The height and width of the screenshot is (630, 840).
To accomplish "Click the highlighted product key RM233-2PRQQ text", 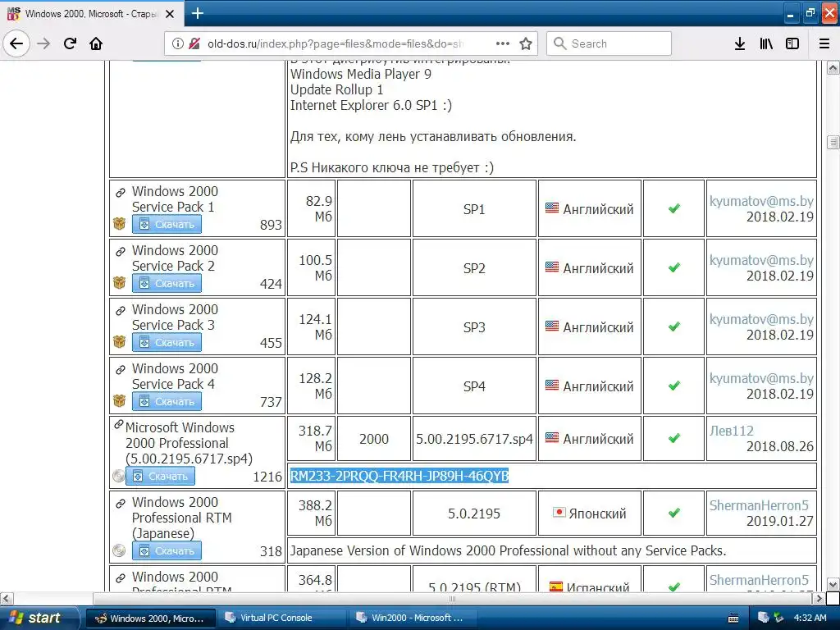I will (x=399, y=476).
